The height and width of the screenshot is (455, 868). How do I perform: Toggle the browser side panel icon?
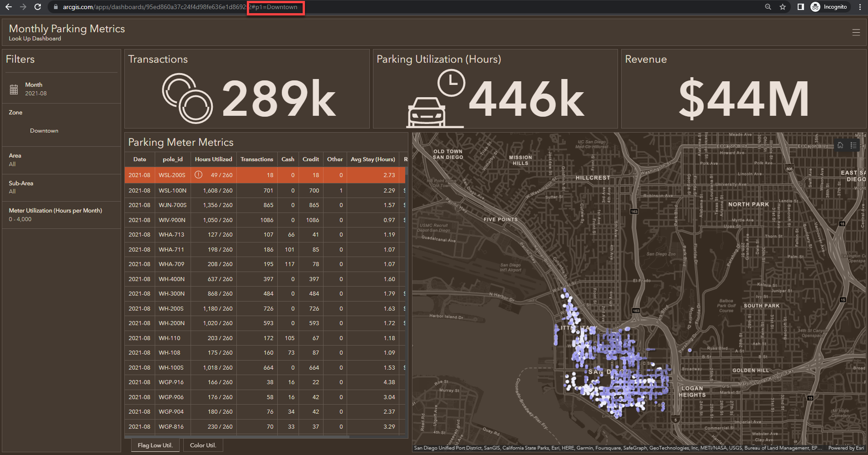[800, 7]
